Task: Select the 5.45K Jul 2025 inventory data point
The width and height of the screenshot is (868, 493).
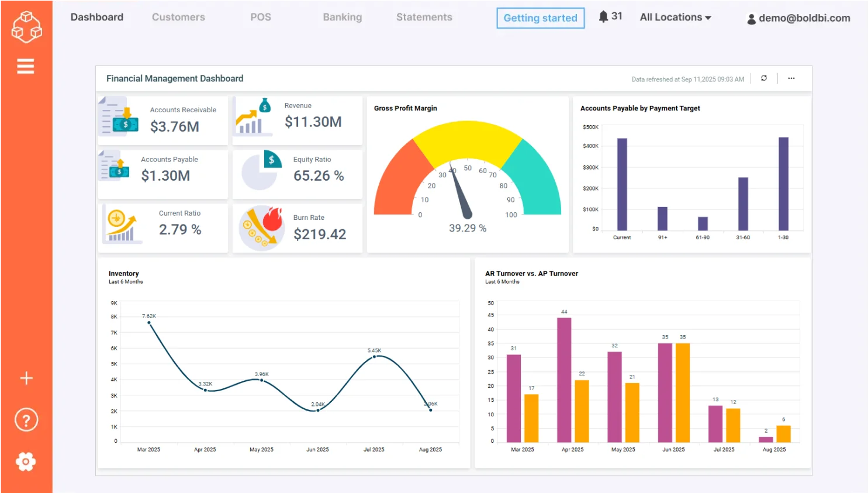Action: click(374, 357)
